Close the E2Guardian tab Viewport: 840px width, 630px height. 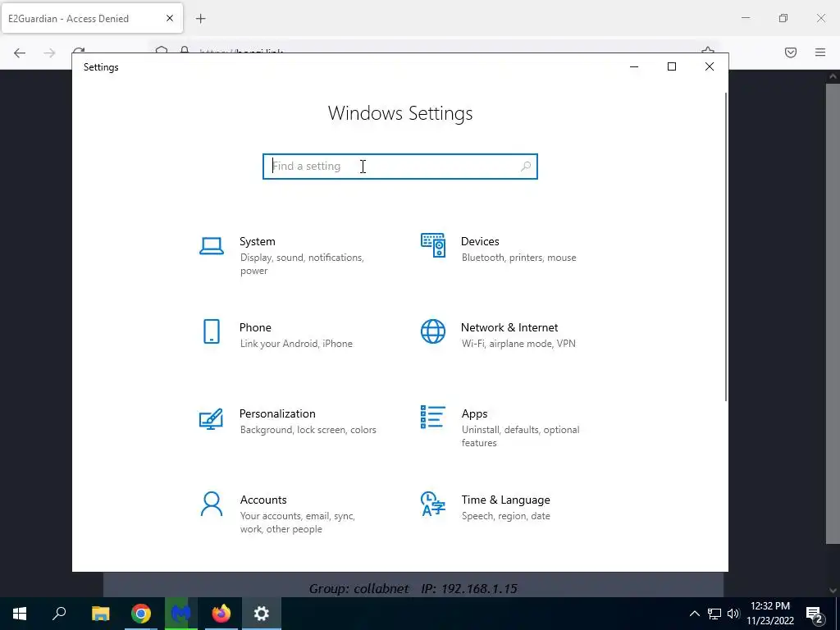(169, 18)
